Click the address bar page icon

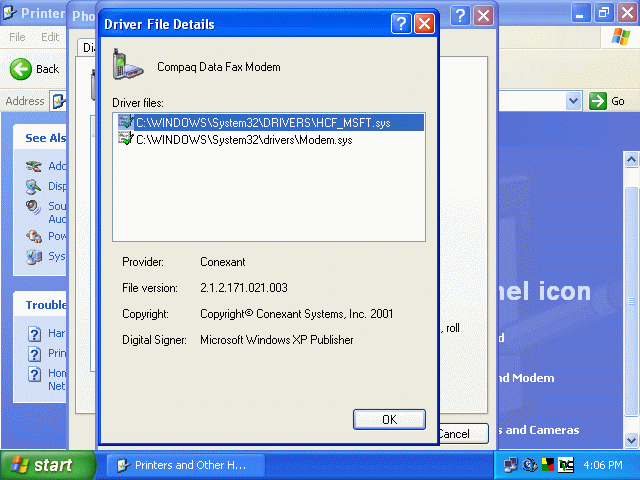click(58, 100)
